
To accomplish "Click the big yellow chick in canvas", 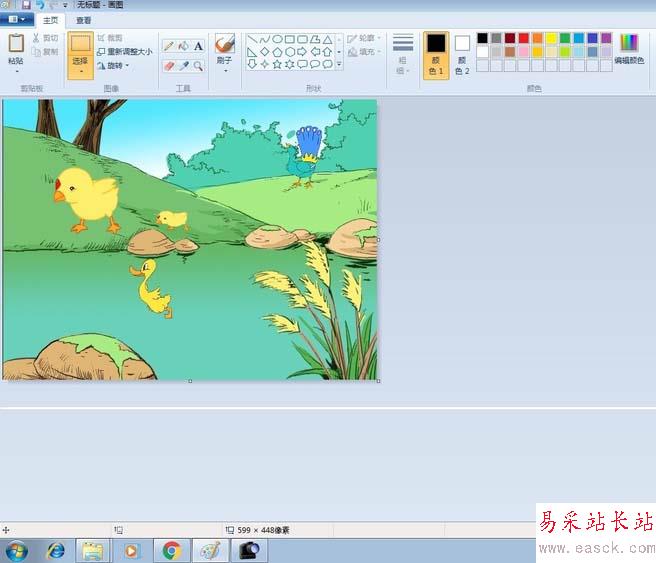I will (x=87, y=200).
